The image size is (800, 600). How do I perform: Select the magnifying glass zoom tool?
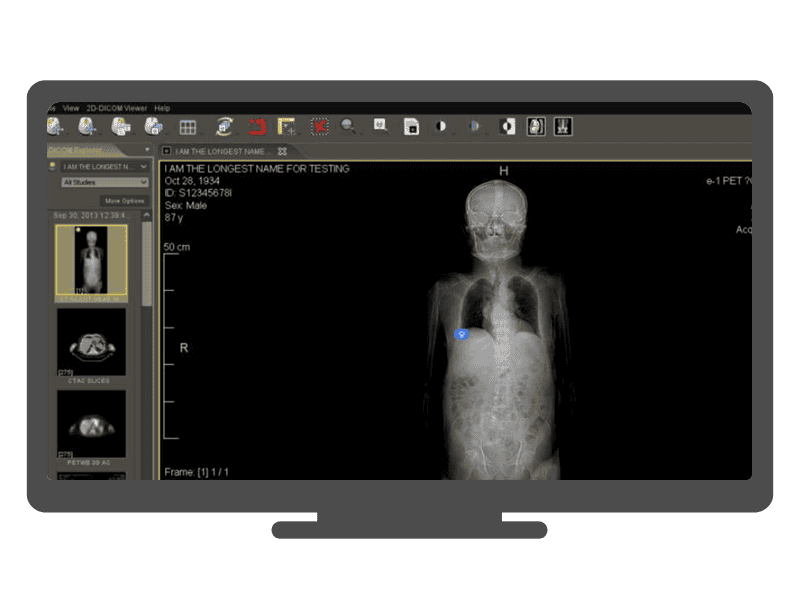click(x=348, y=126)
